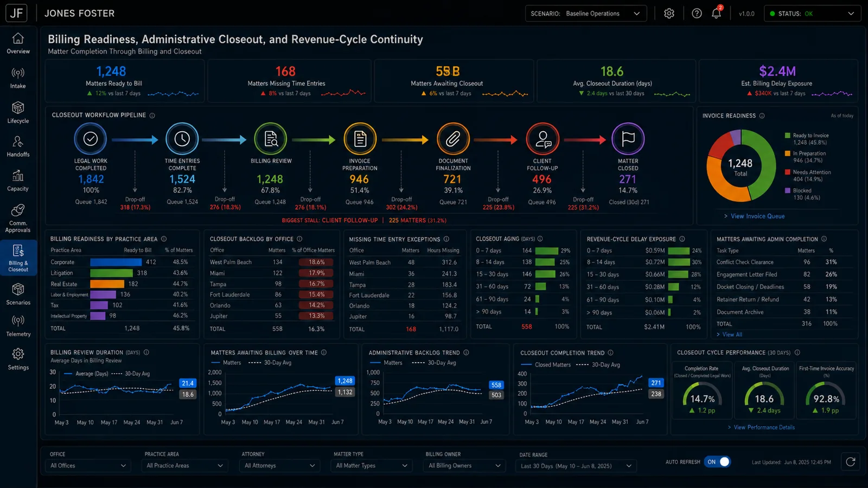
Task: Open the Overview sidebar page
Action: (18, 43)
